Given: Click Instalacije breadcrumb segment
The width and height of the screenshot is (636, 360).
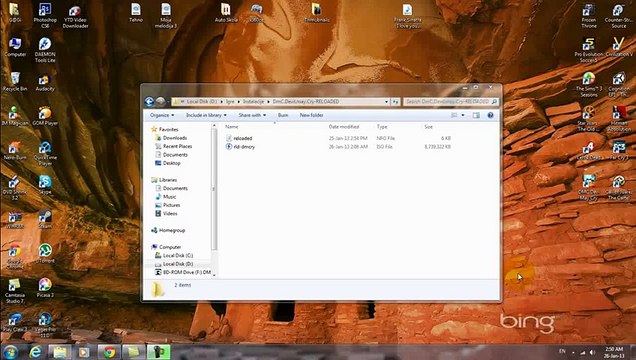Looking at the screenshot, I should [253, 102].
